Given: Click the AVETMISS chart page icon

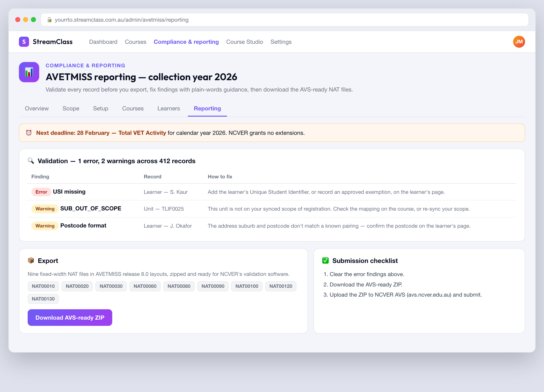Looking at the screenshot, I should (x=29, y=72).
